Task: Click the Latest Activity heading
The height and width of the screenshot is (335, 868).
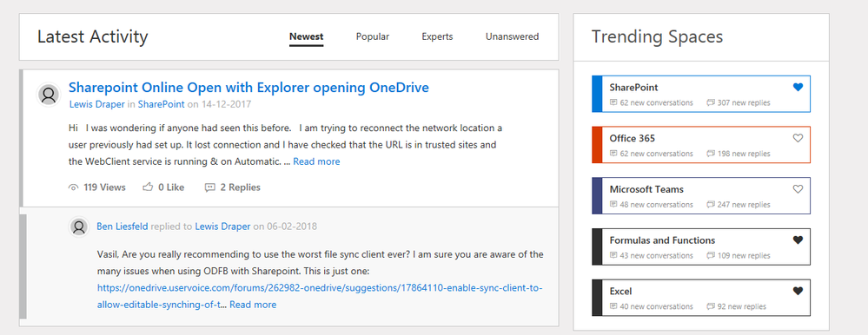Action: pos(92,37)
